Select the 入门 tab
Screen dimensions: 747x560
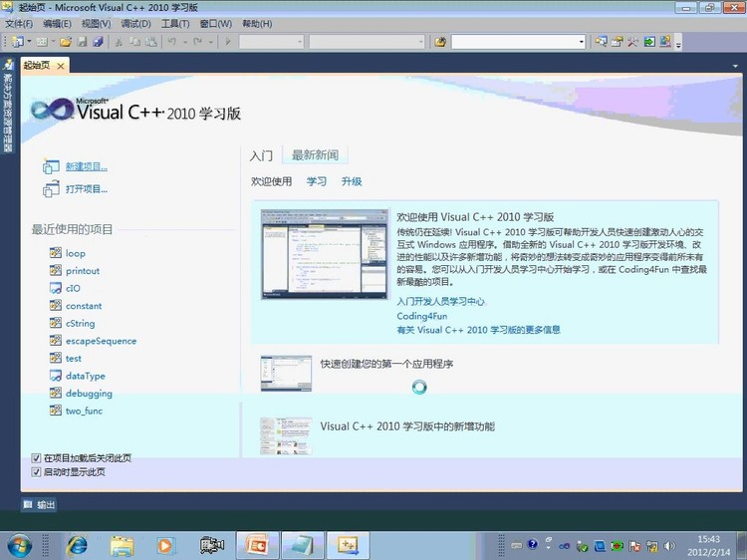pos(261,155)
